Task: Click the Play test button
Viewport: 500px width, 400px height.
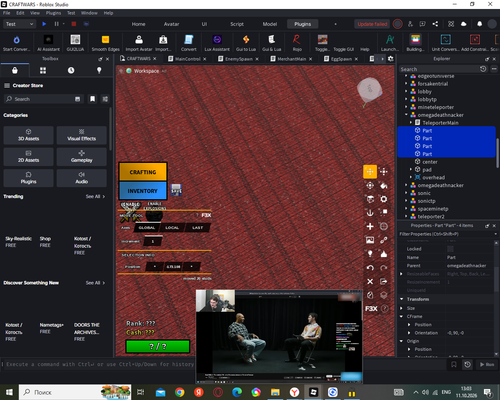Action: [44, 24]
